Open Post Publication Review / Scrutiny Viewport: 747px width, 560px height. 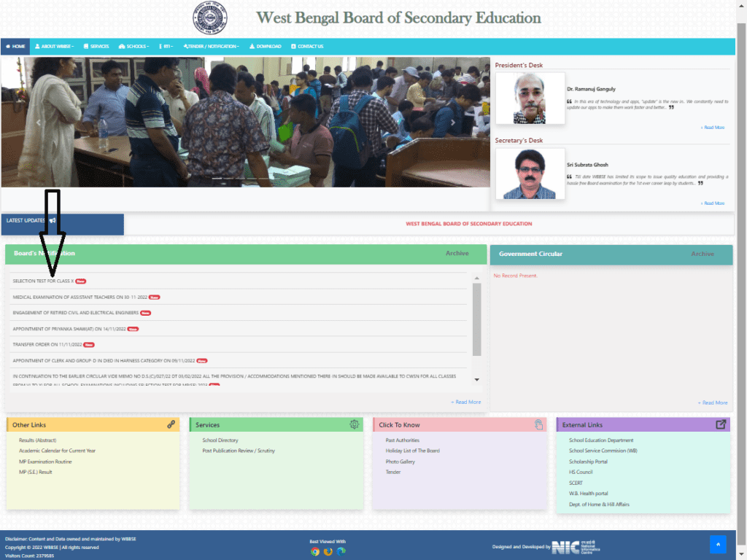[x=239, y=451]
